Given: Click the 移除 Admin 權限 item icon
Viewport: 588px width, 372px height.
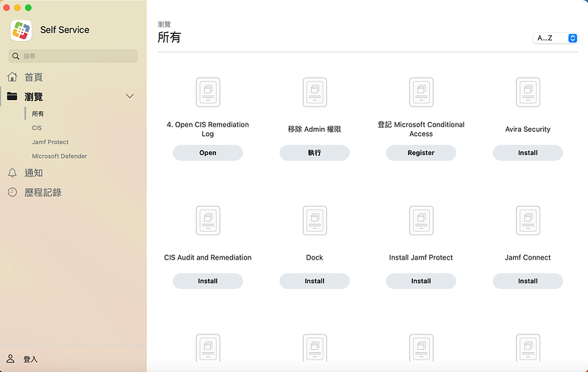Looking at the screenshot, I should point(315,92).
